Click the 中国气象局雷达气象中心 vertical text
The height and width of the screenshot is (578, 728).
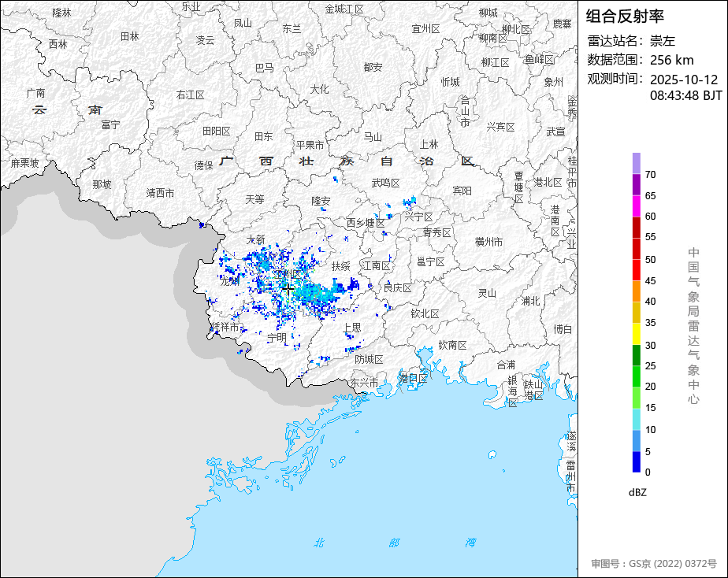point(693,326)
